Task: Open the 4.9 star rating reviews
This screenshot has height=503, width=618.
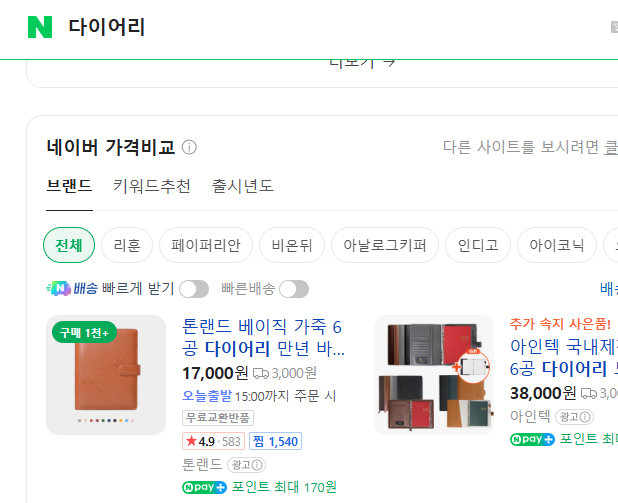Action: coord(213,441)
